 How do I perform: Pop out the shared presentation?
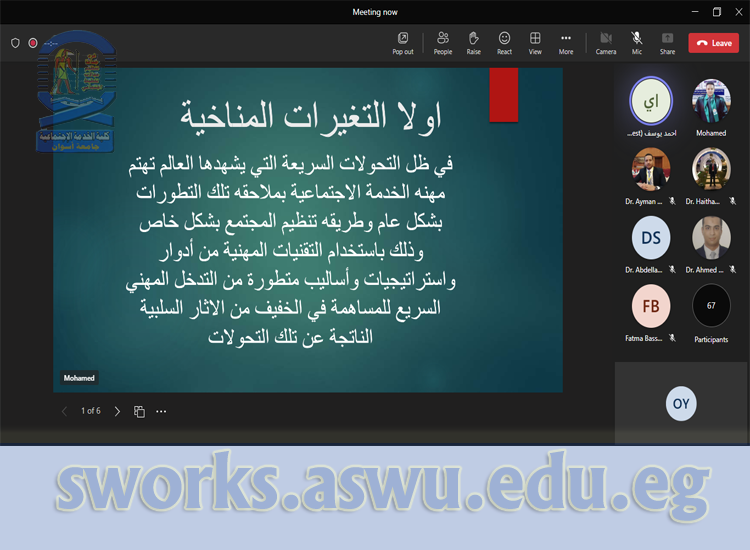402,42
